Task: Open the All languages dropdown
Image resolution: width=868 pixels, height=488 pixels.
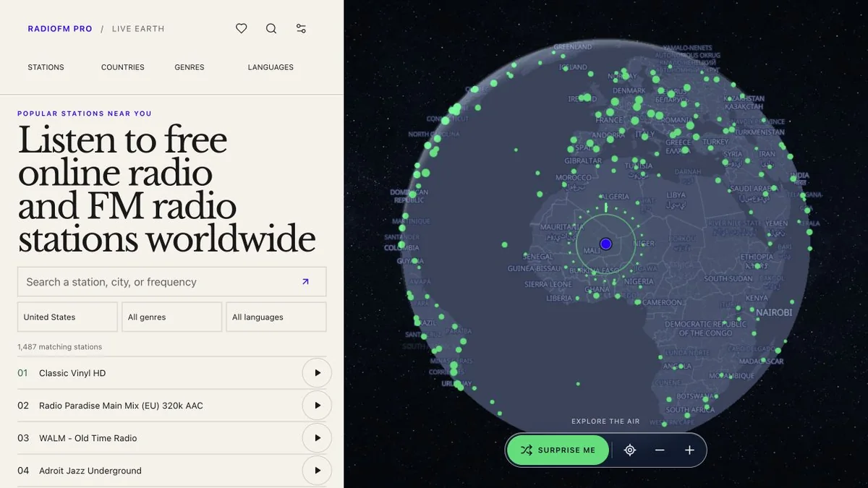Action: coord(276,317)
